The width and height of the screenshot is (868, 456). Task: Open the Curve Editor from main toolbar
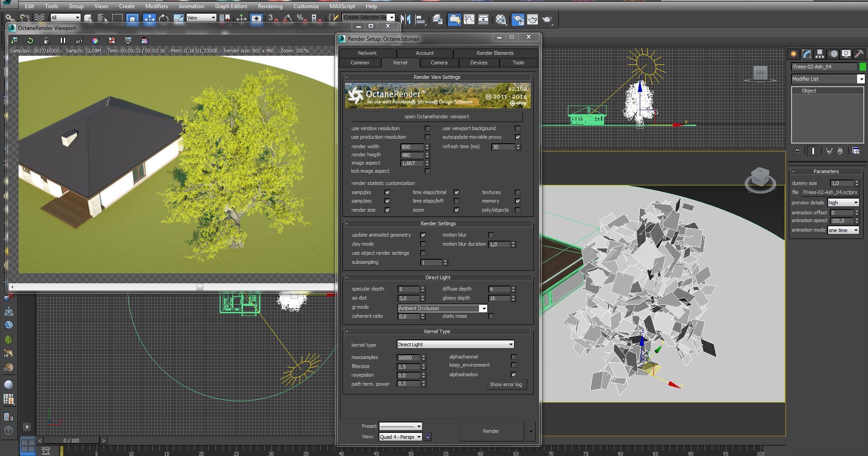click(x=469, y=19)
